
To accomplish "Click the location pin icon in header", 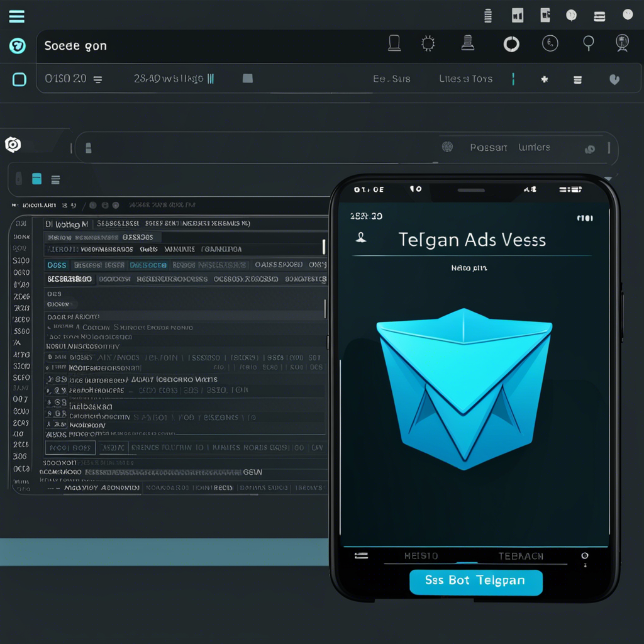I will click(x=589, y=43).
